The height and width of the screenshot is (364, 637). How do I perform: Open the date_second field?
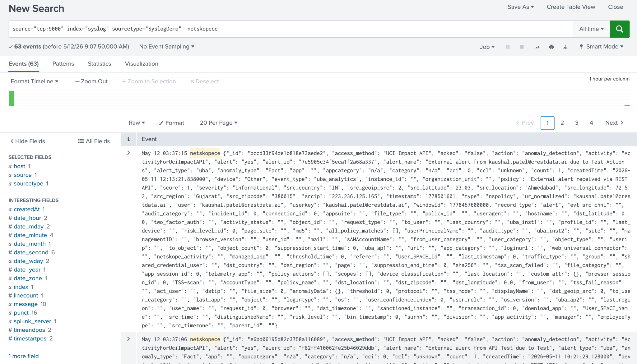[x=31, y=252]
